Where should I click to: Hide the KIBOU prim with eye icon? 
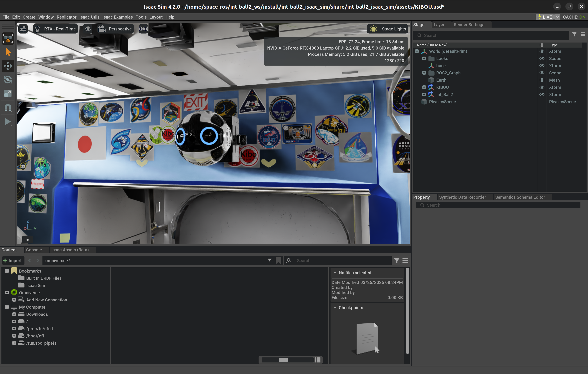click(542, 87)
